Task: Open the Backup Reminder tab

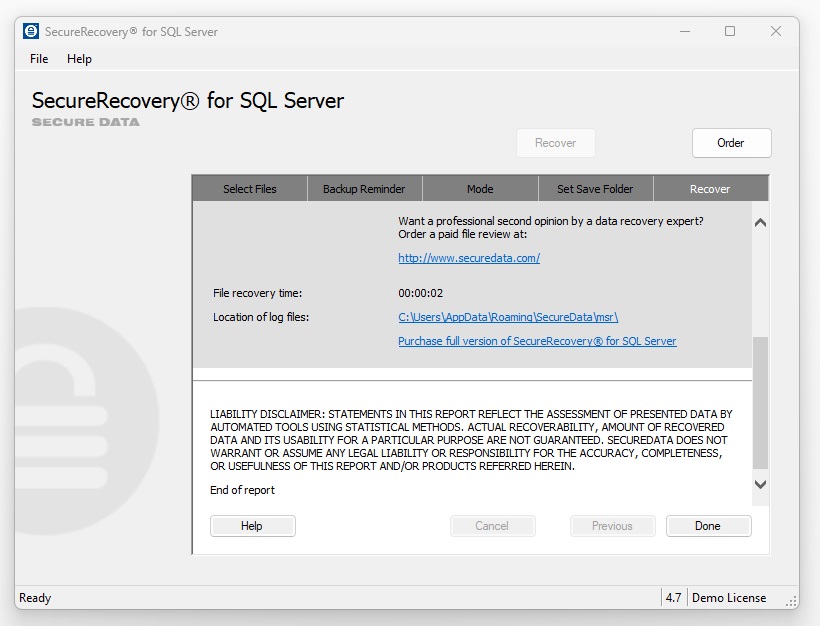Action: (x=364, y=188)
